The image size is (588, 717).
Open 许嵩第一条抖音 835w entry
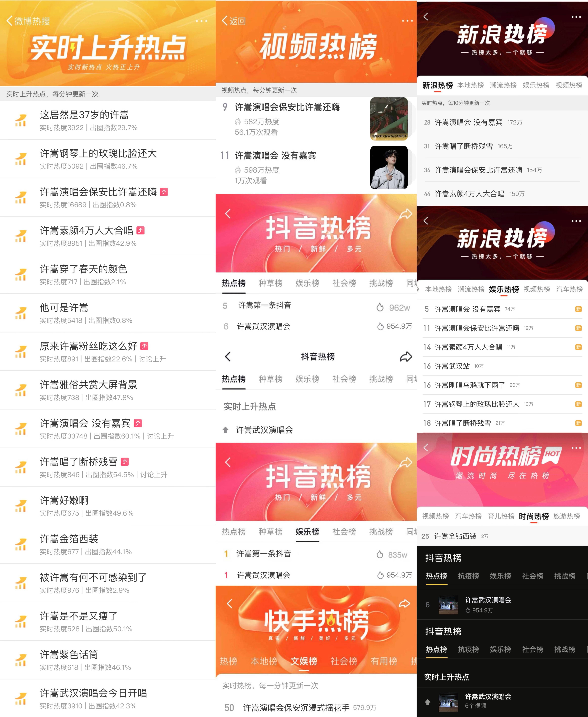click(x=316, y=554)
